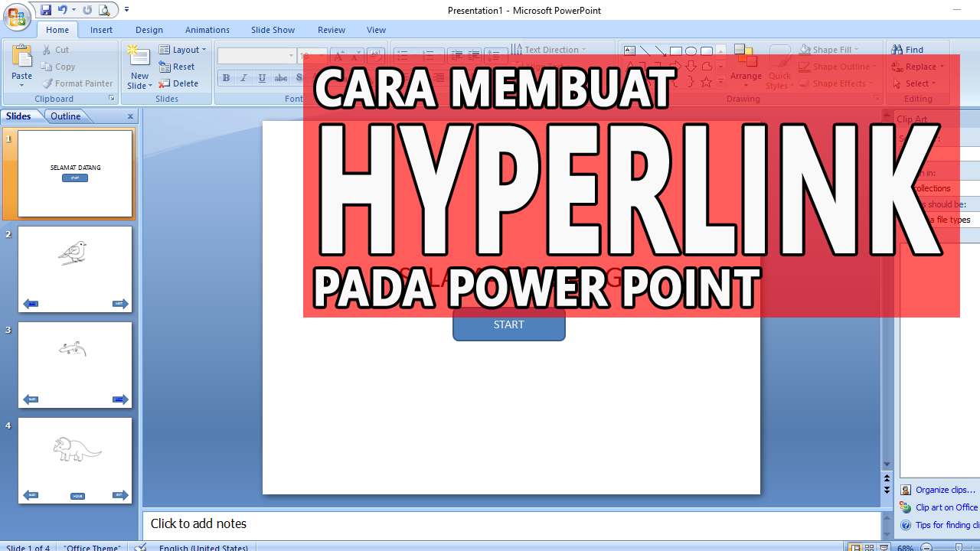Open the Layout dropdown

pyautogui.click(x=184, y=49)
